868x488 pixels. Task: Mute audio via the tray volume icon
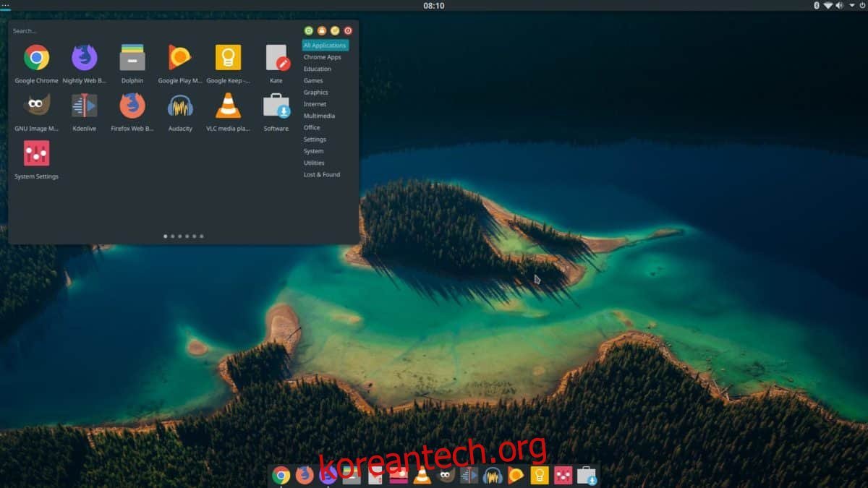pyautogui.click(x=839, y=5)
